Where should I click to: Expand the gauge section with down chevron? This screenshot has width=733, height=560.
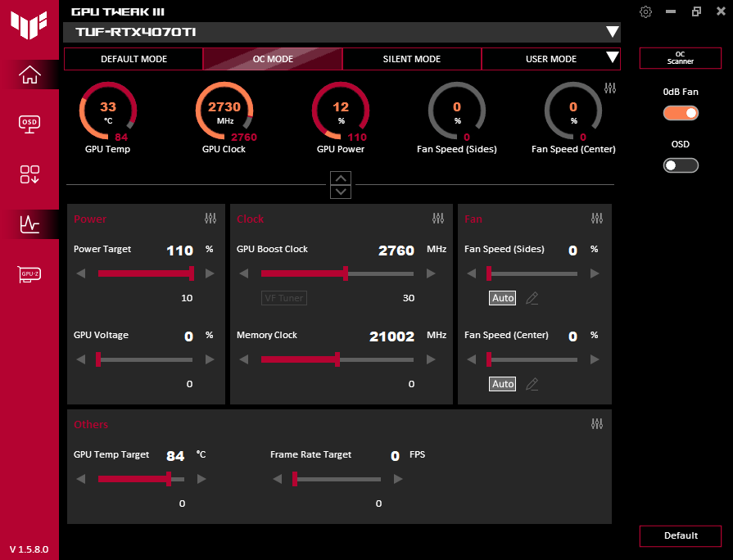click(x=341, y=192)
